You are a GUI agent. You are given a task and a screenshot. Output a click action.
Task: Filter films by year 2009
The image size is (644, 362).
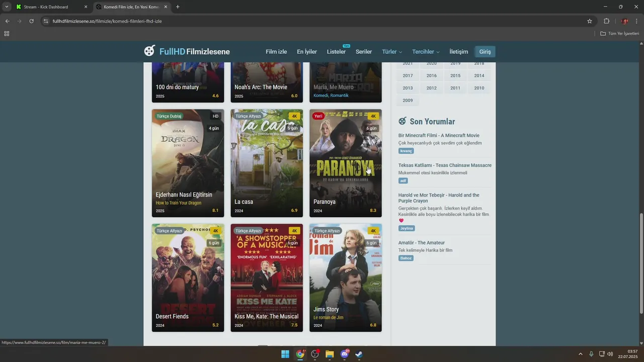[x=408, y=101]
